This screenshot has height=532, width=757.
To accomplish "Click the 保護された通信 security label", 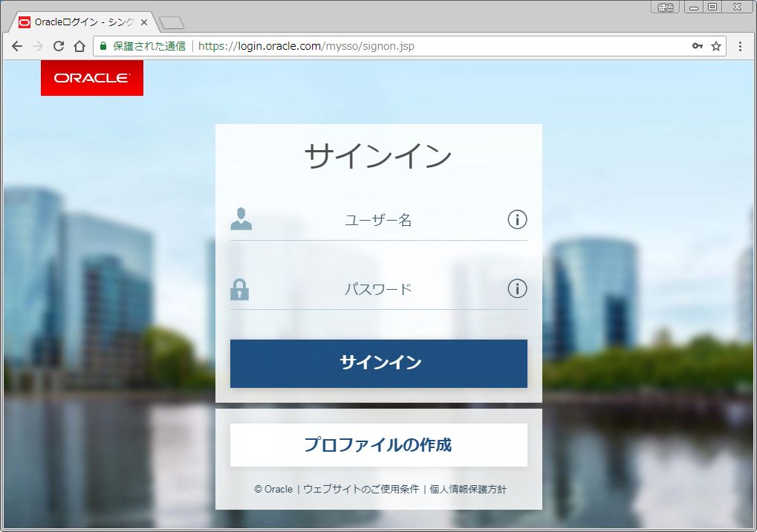I will coord(149,46).
